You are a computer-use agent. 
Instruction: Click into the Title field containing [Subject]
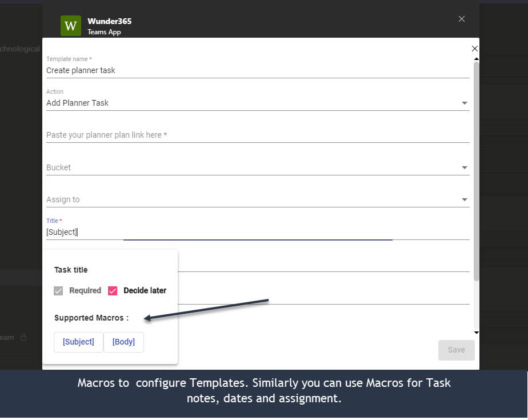257,232
